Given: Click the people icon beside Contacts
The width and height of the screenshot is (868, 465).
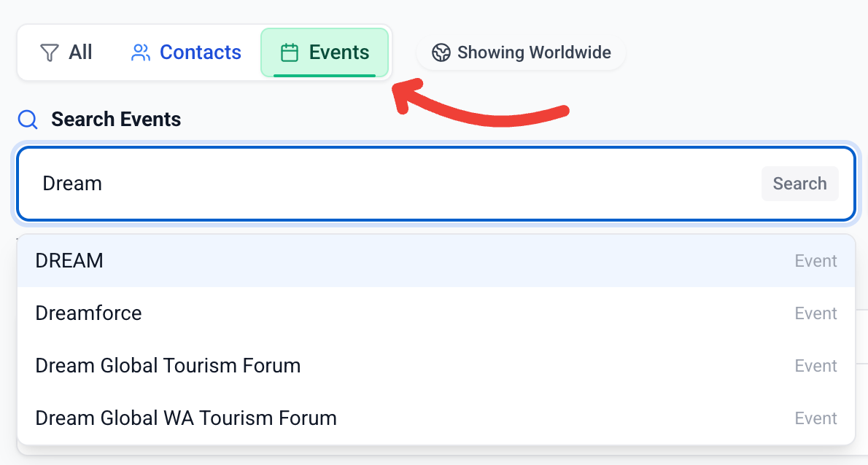Looking at the screenshot, I should pos(140,52).
